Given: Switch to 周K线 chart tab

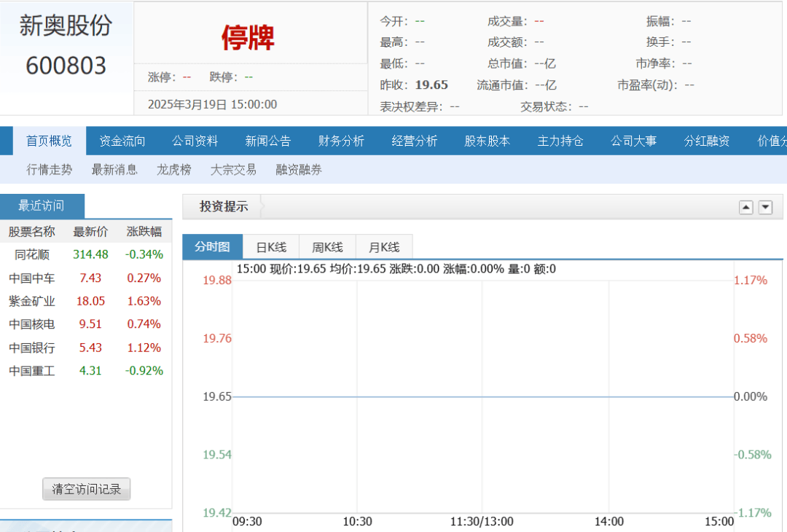Looking at the screenshot, I should pyautogui.click(x=327, y=247).
